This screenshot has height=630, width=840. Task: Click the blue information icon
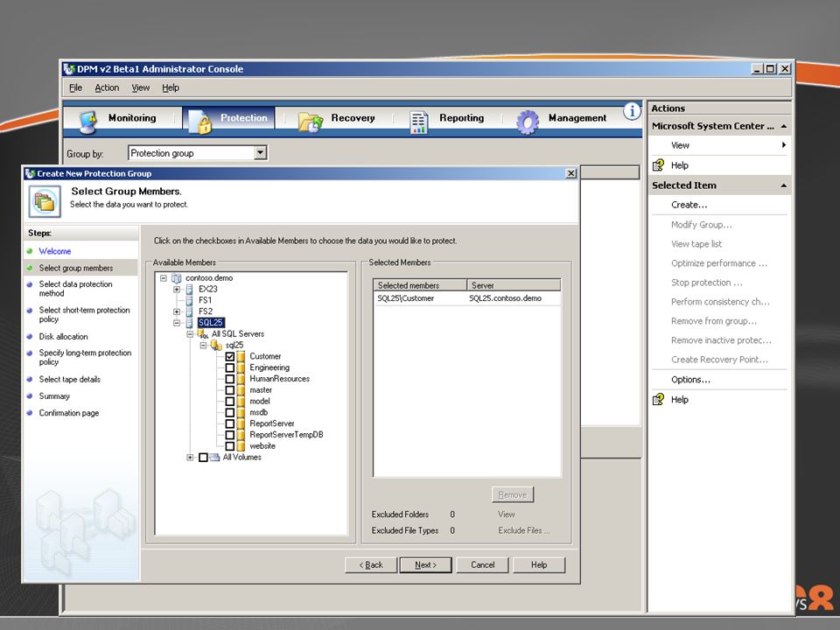[632, 111]
